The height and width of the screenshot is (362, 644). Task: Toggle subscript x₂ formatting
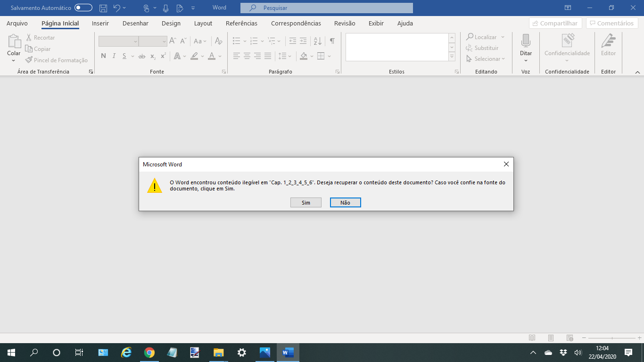click(153, 56)
